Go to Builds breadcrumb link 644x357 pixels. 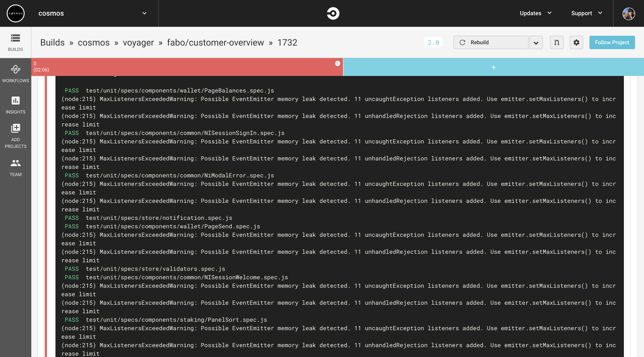[x=53, y=42]
